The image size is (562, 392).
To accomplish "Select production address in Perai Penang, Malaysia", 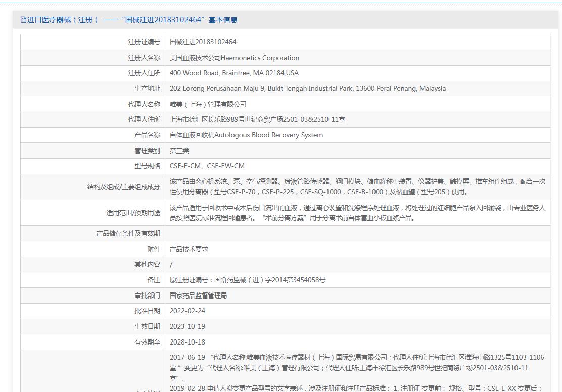I will point(308,88).
